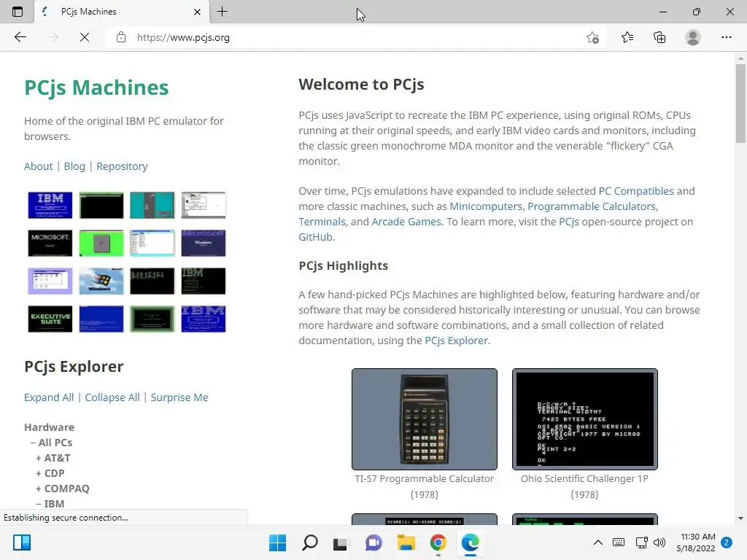Open the Terminals link
The image size is (747, 560).
(x=322, y=222)
